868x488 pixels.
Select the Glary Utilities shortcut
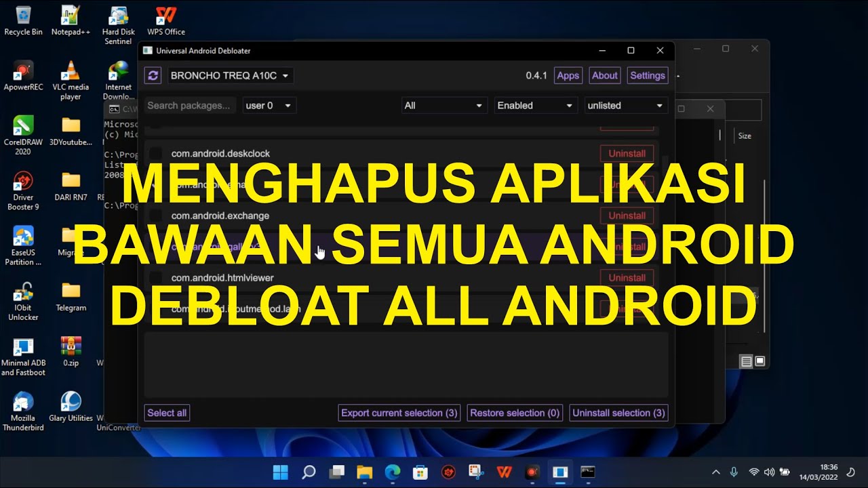[x=71, y=407]
